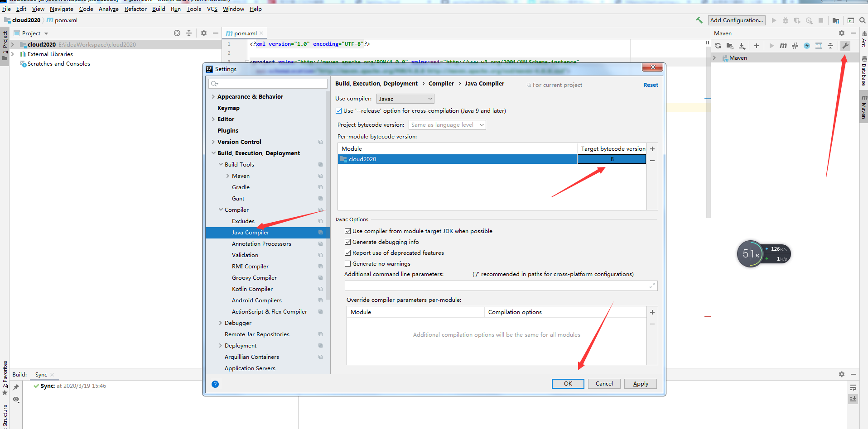The width and height of the screenshot is (868, 429).
Task: Collapse the Build Tools node
Action: pyautogui.click(x=221, y=165)
